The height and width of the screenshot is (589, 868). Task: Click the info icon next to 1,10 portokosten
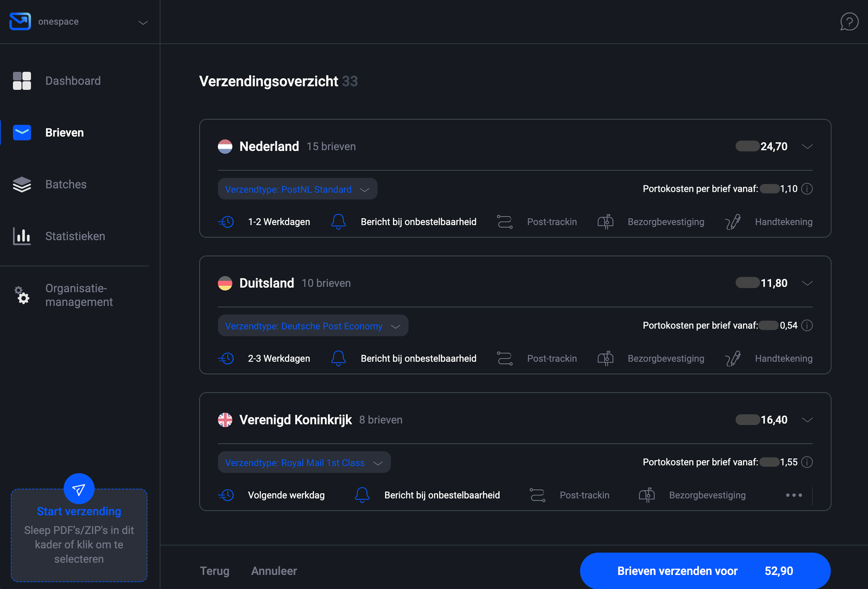(807, 189)
